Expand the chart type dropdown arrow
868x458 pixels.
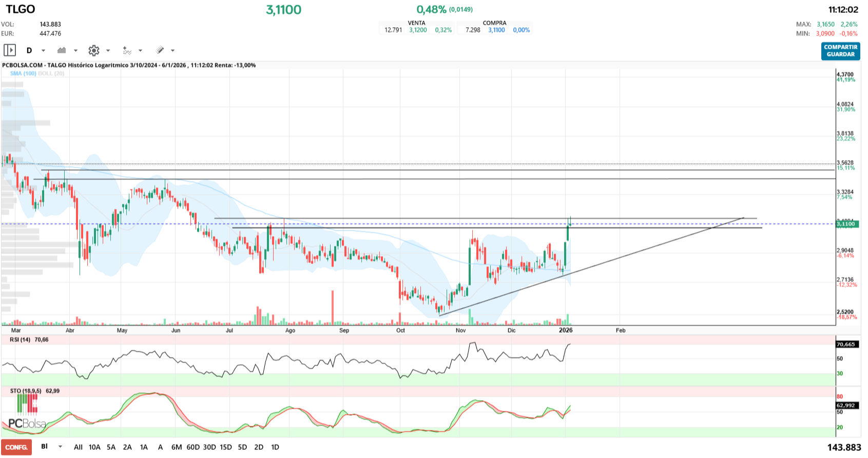[x=76, y=50]
